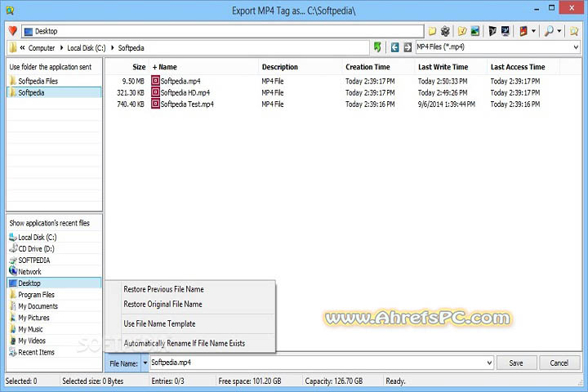Choose Restore Original File Name menu item

[x=190, y=305]
